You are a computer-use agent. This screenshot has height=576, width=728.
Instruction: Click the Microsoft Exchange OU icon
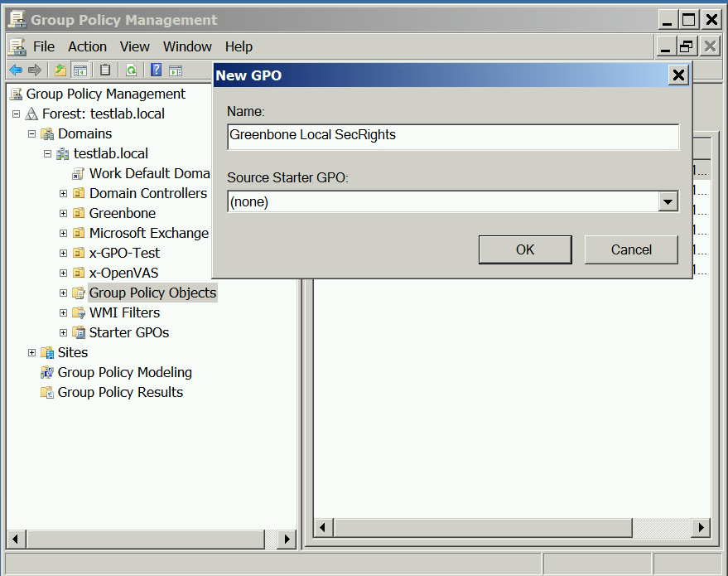pyautogui.click(x=79, y=233)
